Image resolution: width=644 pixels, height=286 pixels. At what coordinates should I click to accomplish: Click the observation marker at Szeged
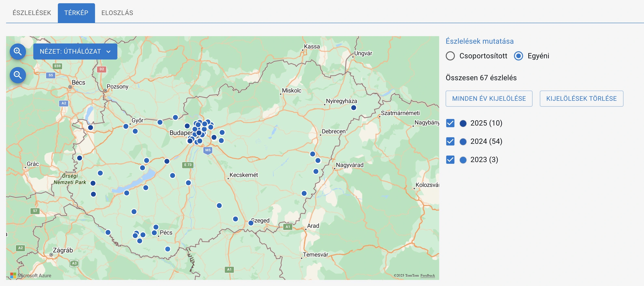pos(251,223)
